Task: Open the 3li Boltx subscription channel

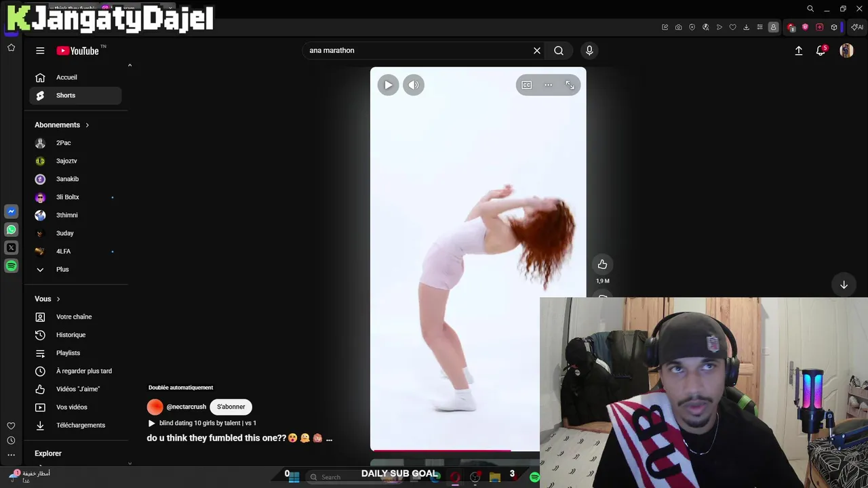Action: 75,197
